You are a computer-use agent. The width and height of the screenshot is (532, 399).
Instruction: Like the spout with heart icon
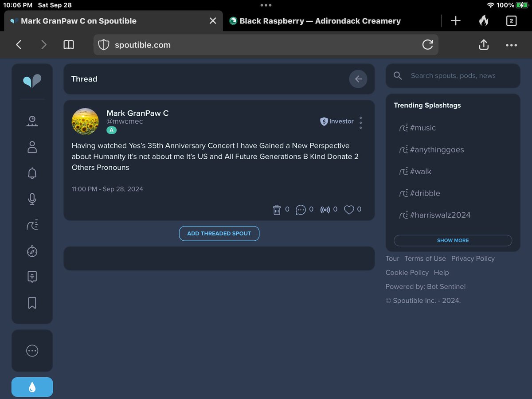349,210
